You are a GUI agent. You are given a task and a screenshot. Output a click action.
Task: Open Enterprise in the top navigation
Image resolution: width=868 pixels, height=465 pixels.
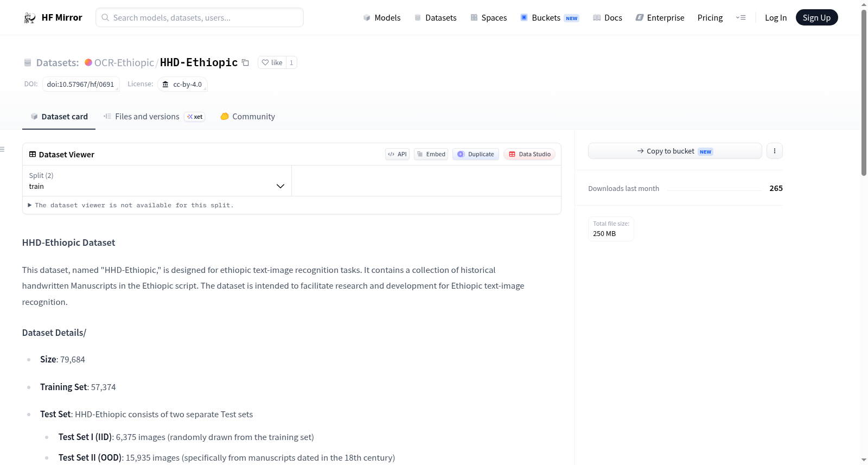coord(660,18)
